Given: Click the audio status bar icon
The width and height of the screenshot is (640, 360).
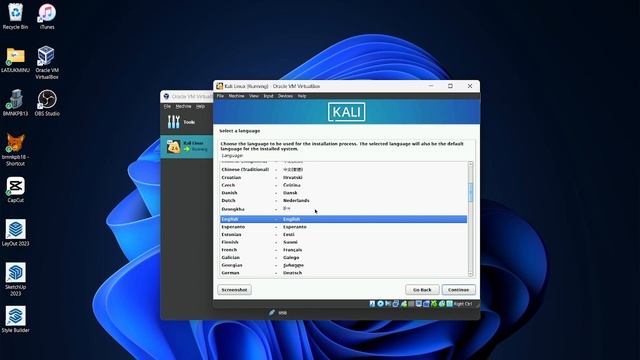Looking at the screenshot, I should (388, 304).
